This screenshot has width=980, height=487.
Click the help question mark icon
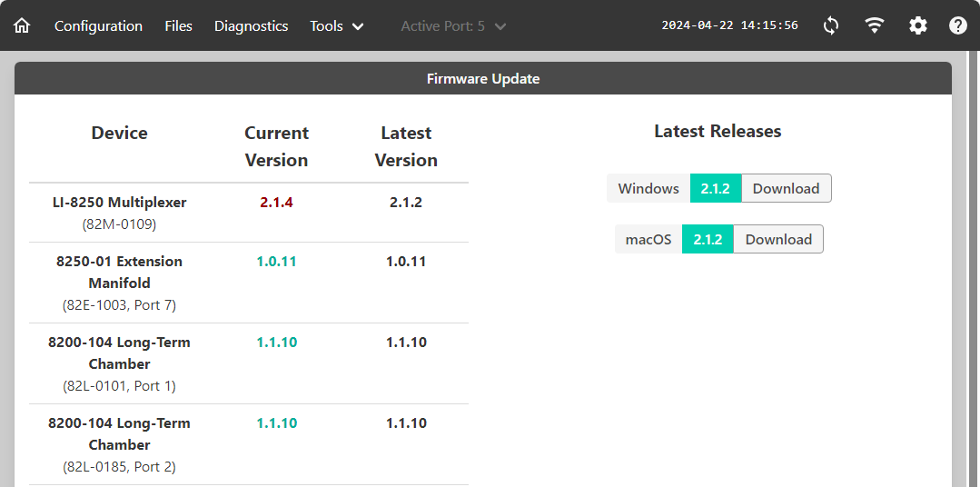958,25
